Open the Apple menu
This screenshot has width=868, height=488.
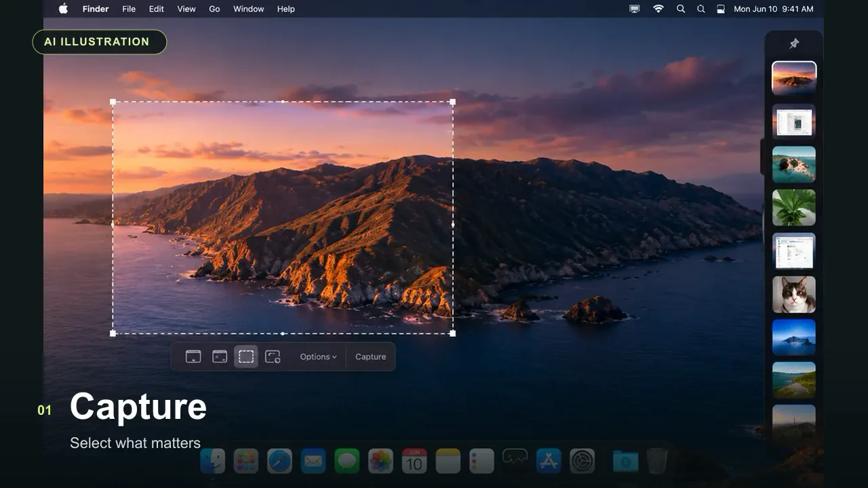coord(63,9)
